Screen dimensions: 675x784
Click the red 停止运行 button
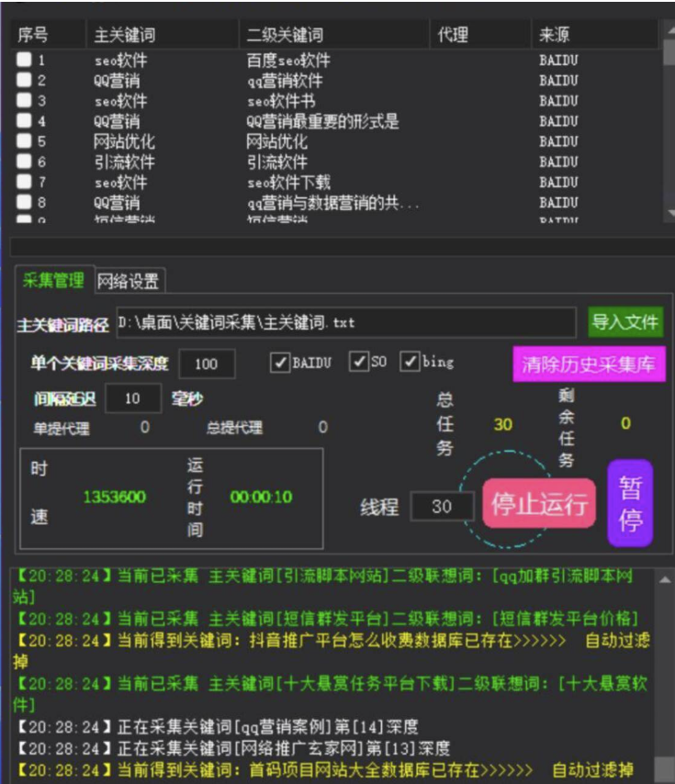(x=539, y=503)
